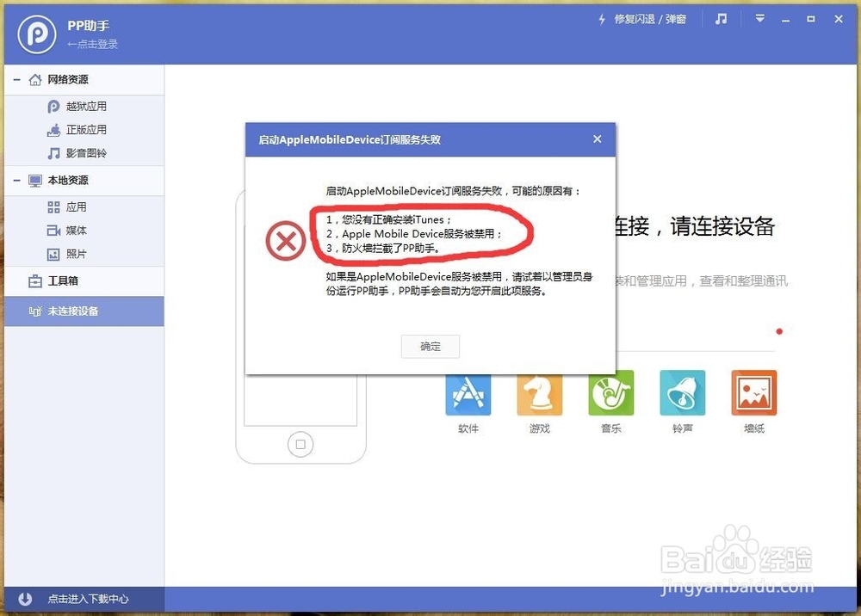Click the red error X icon

pyautogui.click(x=286, y=240)
